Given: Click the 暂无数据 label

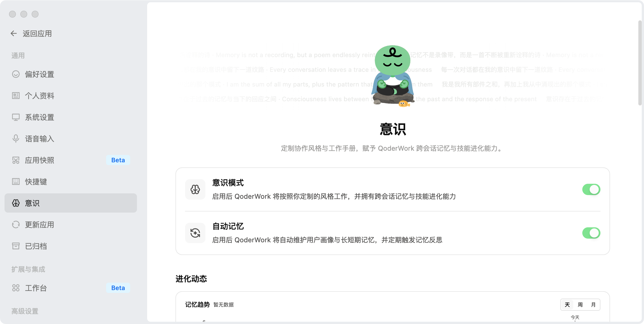Looking at the screenshot, I should click(224, 305).
